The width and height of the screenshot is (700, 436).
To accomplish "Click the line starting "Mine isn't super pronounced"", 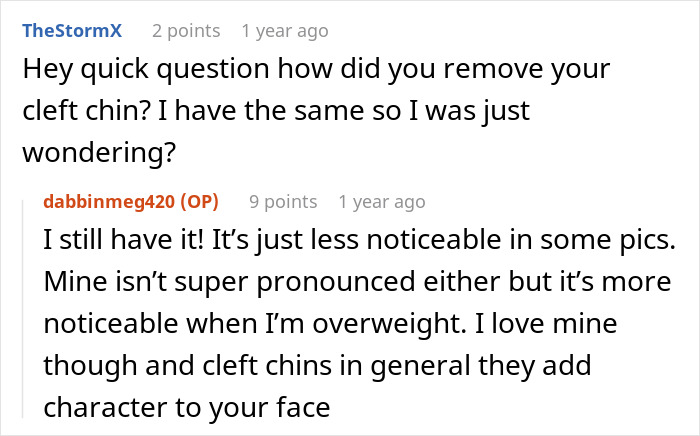I will point(355,283).
